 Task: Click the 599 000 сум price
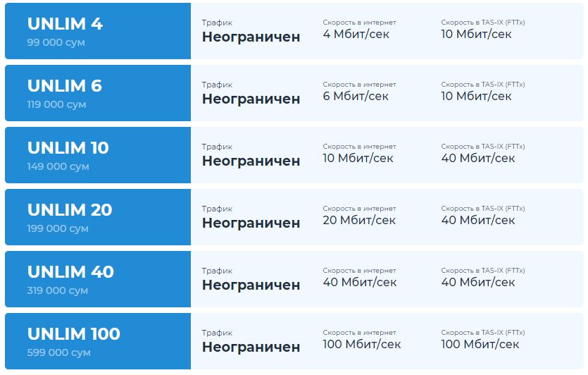(x=58, y=352)
